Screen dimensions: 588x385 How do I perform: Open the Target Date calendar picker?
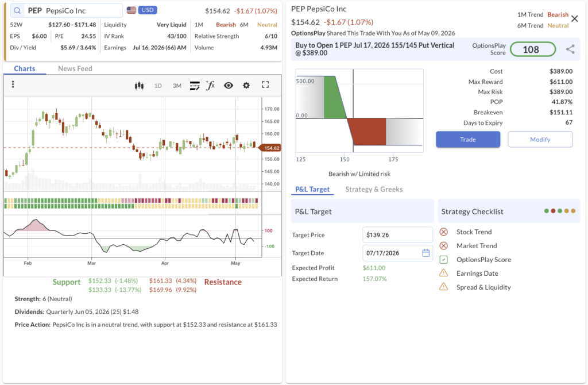[425, 253]
